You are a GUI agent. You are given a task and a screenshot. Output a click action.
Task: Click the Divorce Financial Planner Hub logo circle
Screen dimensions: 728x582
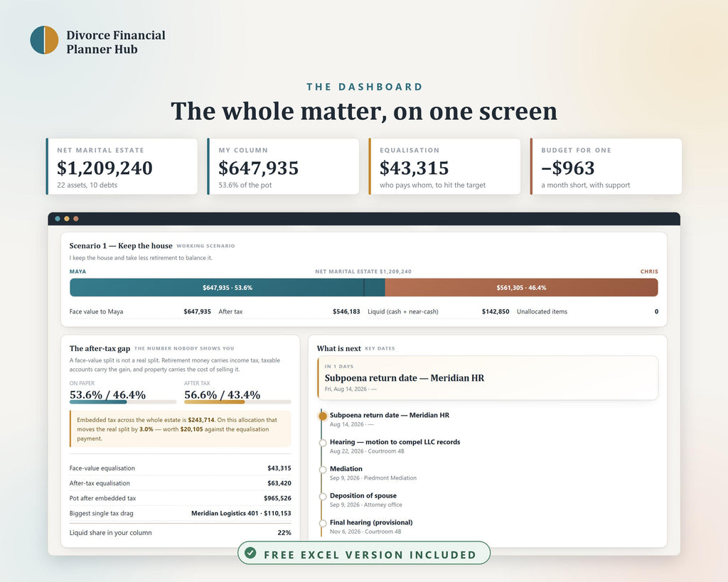point(44,40)
